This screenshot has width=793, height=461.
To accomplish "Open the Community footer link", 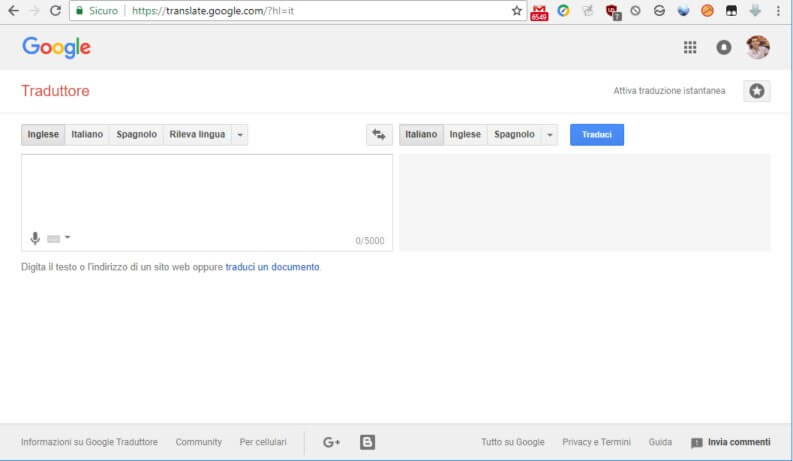I will [199, 442].
